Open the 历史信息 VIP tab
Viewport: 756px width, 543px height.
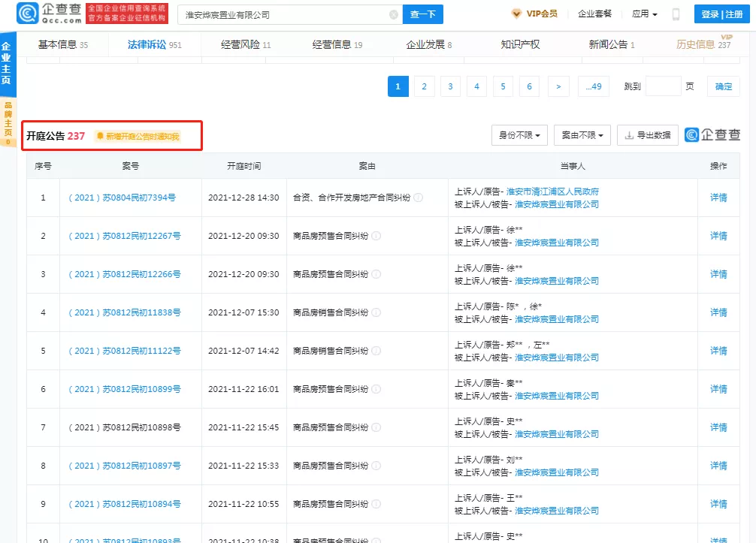coord(703,45)
